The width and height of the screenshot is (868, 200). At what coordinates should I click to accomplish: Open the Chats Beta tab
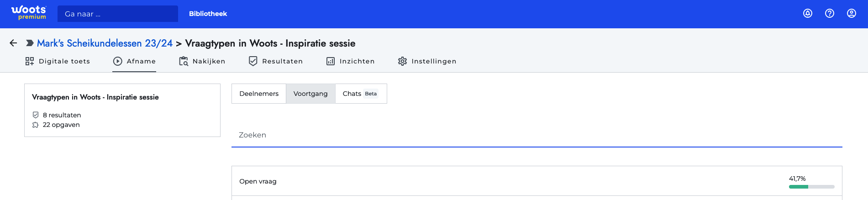[361, 94]
